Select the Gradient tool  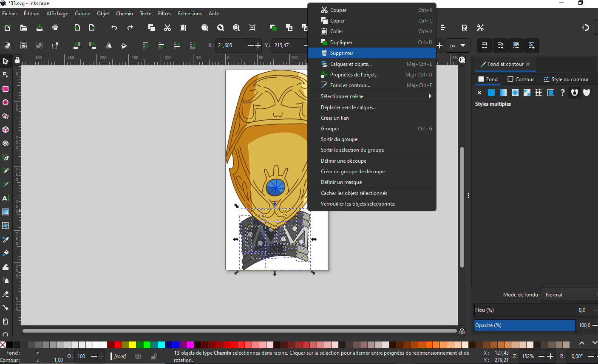point(6,212)
